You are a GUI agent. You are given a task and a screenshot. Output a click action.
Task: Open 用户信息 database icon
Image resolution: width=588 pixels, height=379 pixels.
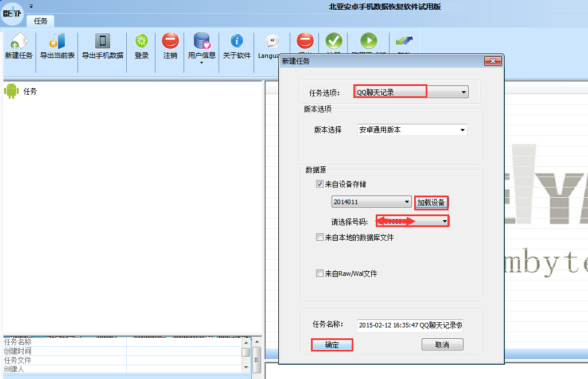pos(202,41)
